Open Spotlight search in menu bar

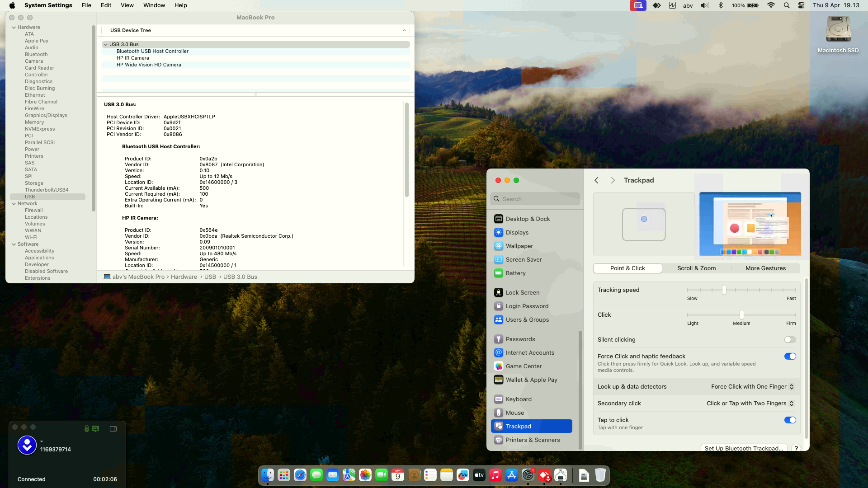tap(787, 5)
